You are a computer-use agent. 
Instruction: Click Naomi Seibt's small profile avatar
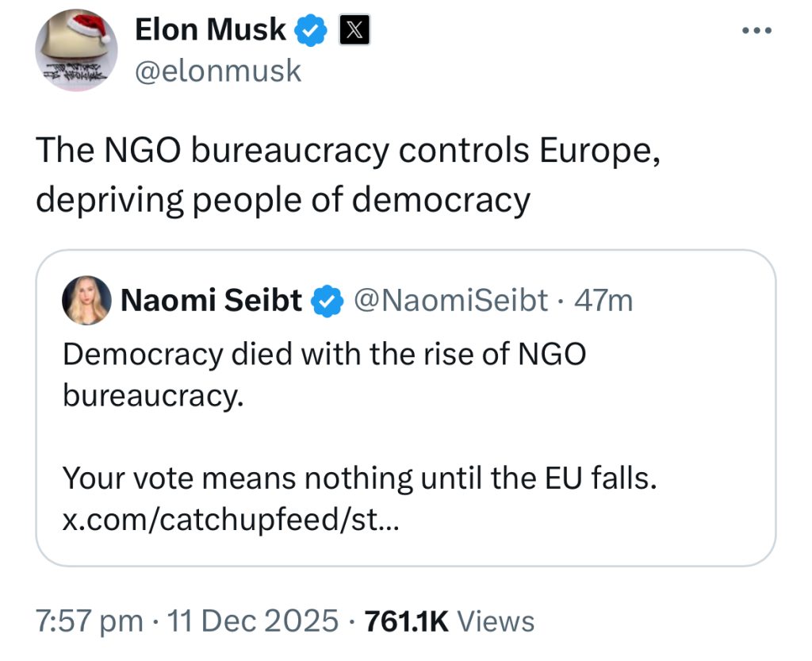pos(86,301)
